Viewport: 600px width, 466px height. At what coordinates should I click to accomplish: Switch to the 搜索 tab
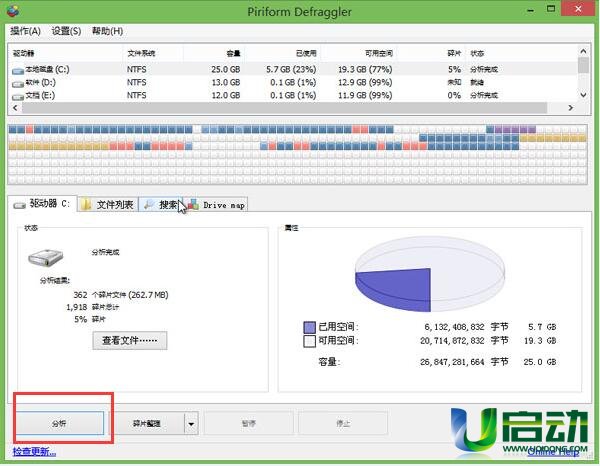[161, 205]
